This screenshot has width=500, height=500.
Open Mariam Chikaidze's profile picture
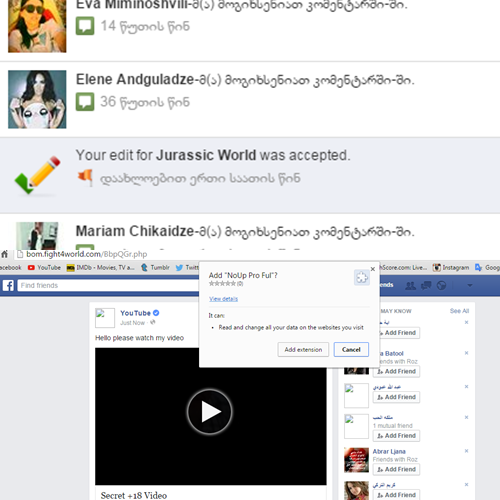(x=37, y=236)
